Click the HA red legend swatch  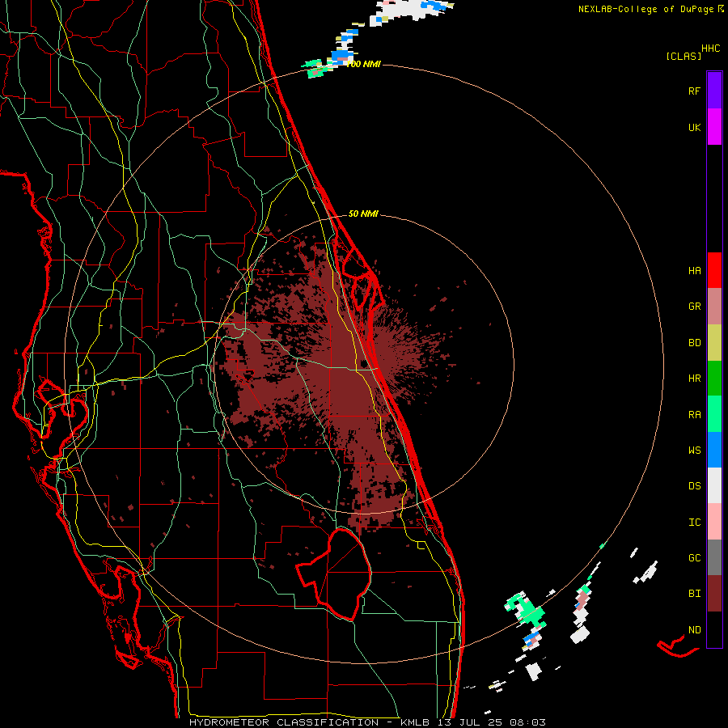point(714,270)
